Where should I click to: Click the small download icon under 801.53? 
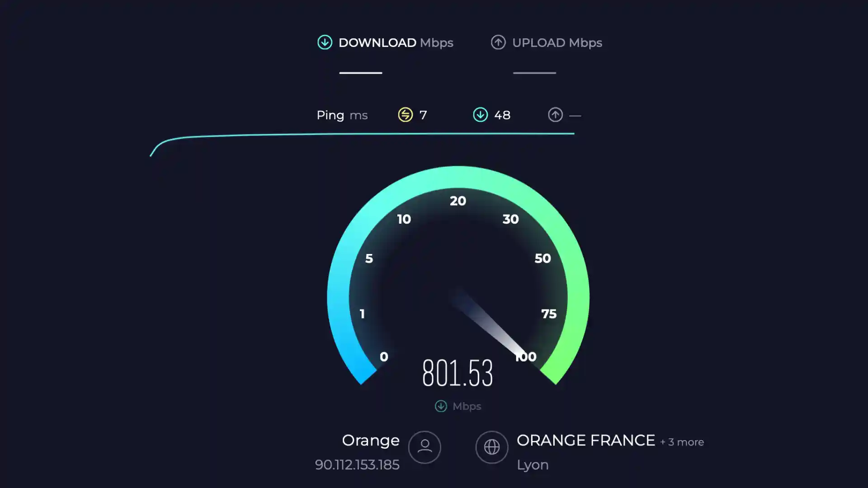441,406
